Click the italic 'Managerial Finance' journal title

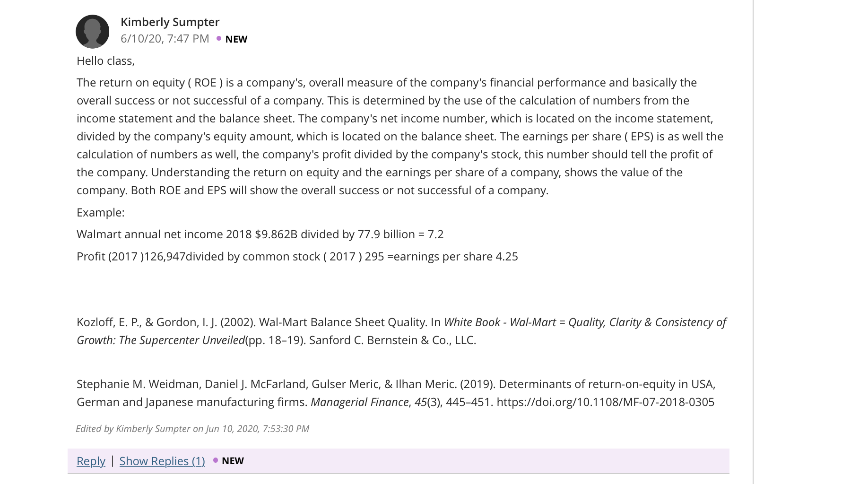360,402
